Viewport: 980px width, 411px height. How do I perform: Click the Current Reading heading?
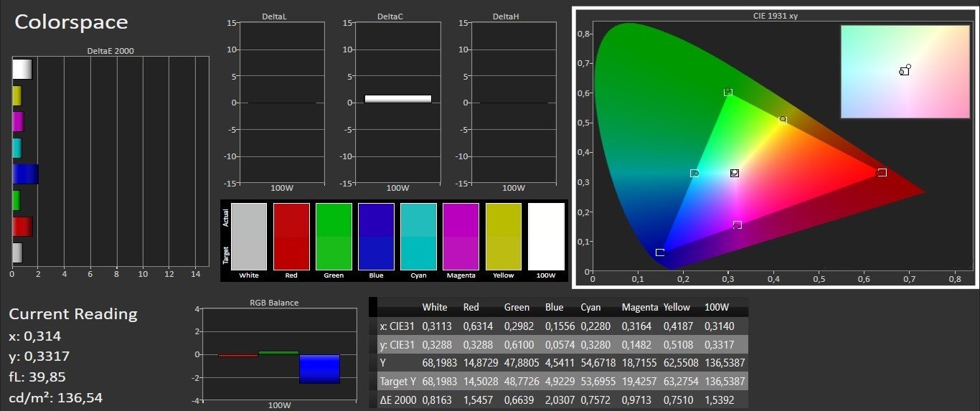pyautogui.click(x=72, y=314)
